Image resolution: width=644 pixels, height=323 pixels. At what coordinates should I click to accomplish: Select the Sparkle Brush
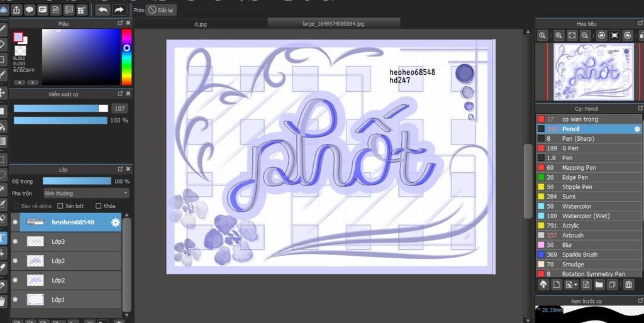coord(589,255)
